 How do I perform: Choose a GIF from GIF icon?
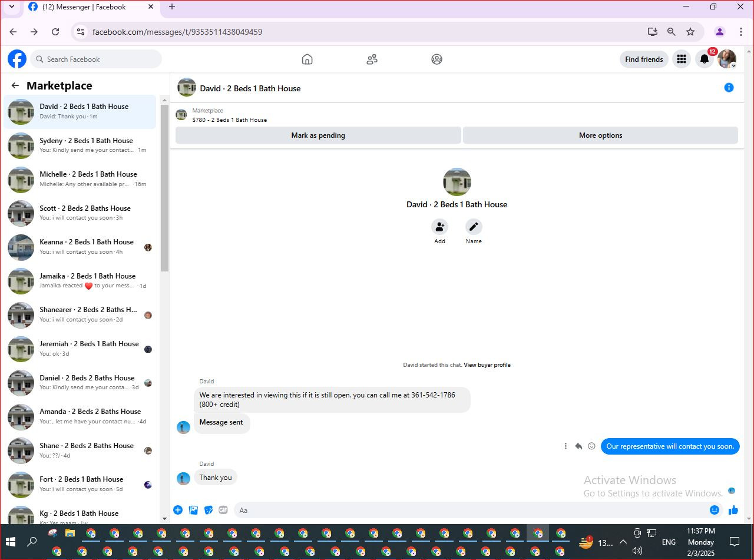[x=223, y=510]
